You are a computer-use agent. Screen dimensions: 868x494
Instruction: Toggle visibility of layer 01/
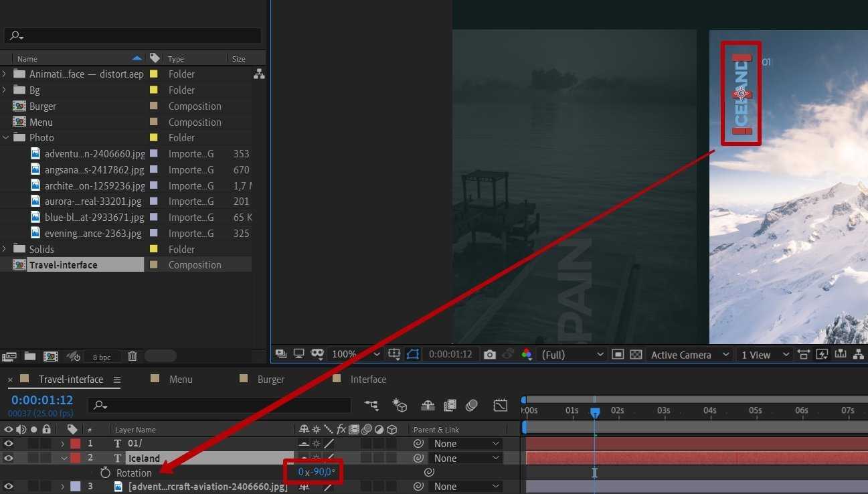[9, 443]
